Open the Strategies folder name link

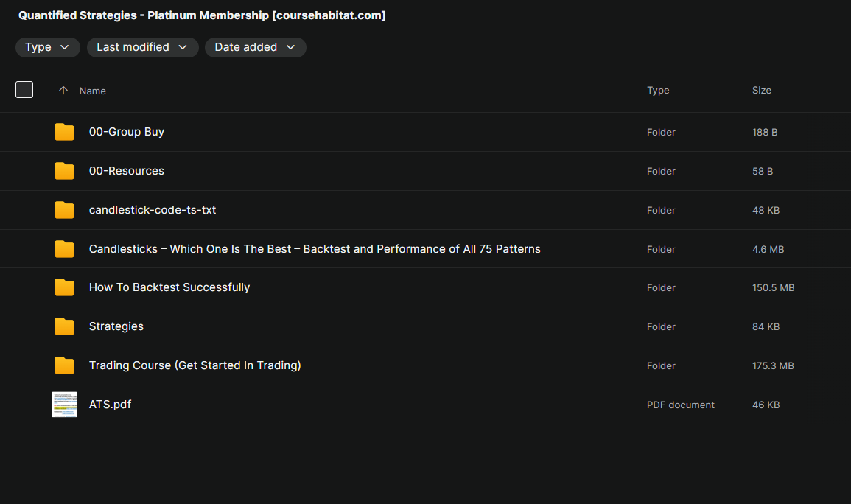point(116,326)
